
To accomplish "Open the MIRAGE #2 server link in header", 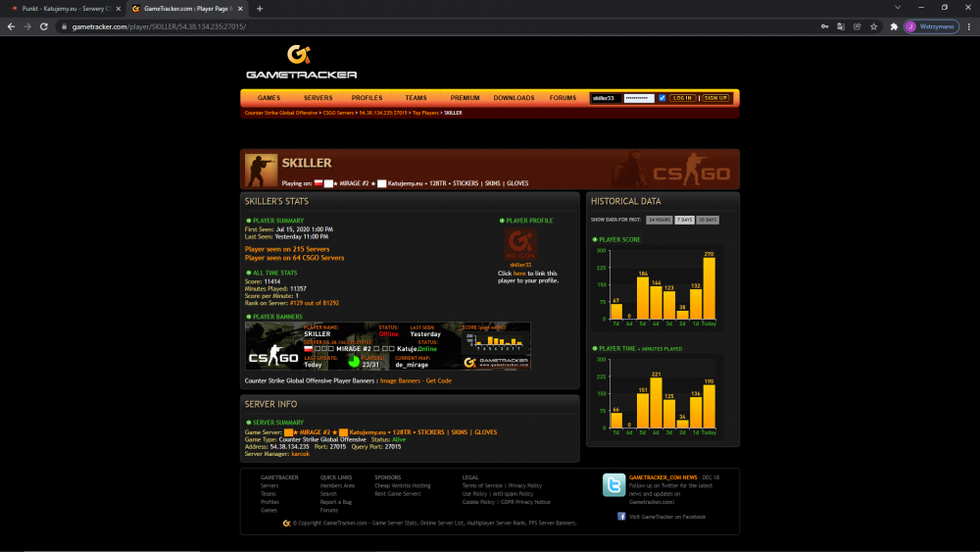I will pyautogui.click(x=425, y=183).
